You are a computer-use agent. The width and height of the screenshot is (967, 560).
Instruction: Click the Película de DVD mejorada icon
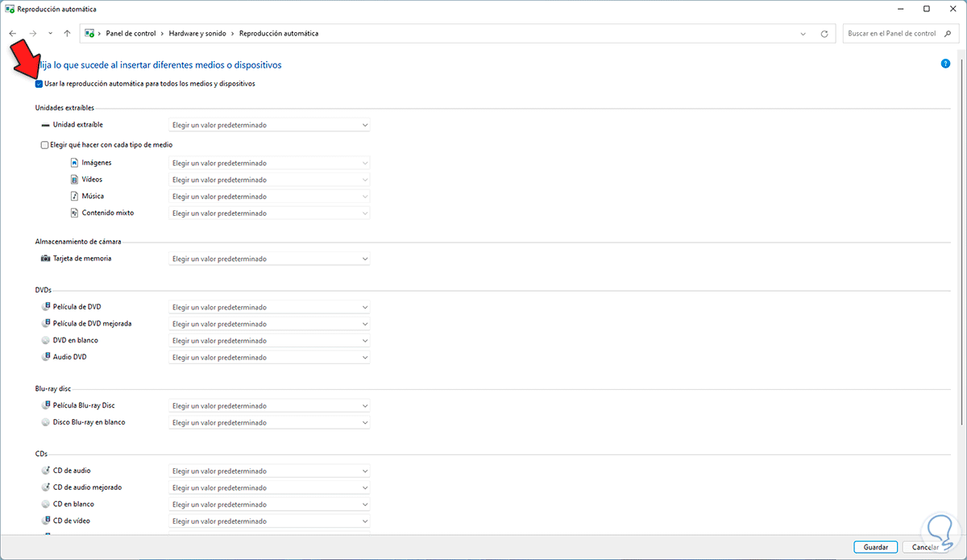pyautogui.click(x=45, y=323)
